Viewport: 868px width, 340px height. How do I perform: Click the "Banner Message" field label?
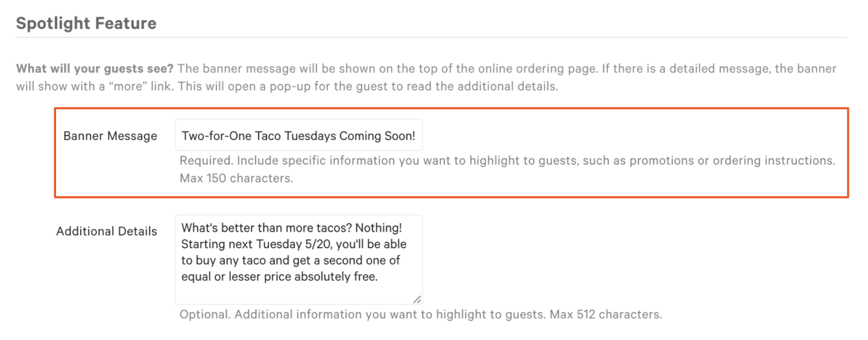pos(110,136)
